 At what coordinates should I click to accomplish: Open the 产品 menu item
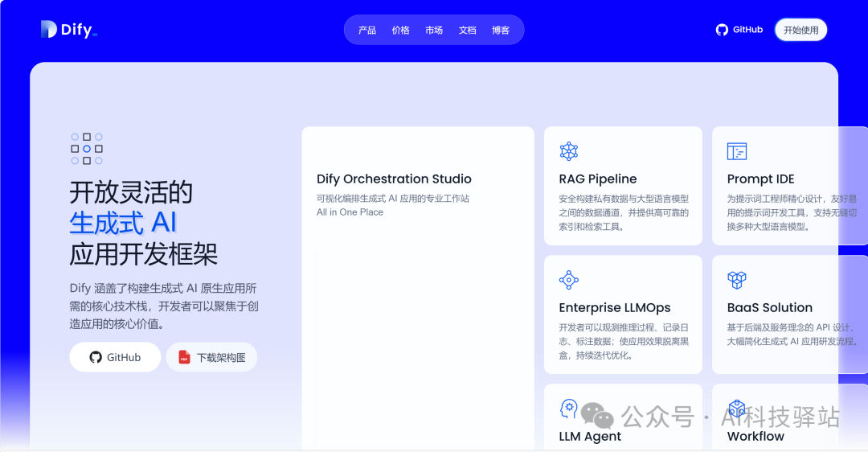tap(367, 30)
